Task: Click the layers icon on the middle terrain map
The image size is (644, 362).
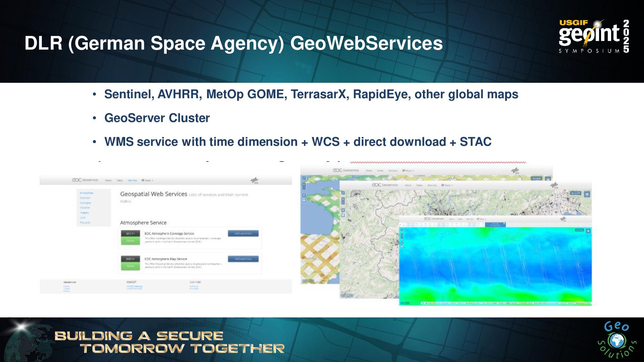Action: point(587,194)
